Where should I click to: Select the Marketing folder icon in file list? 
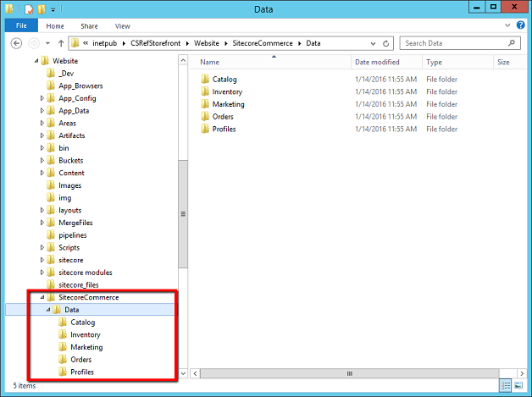205,104
